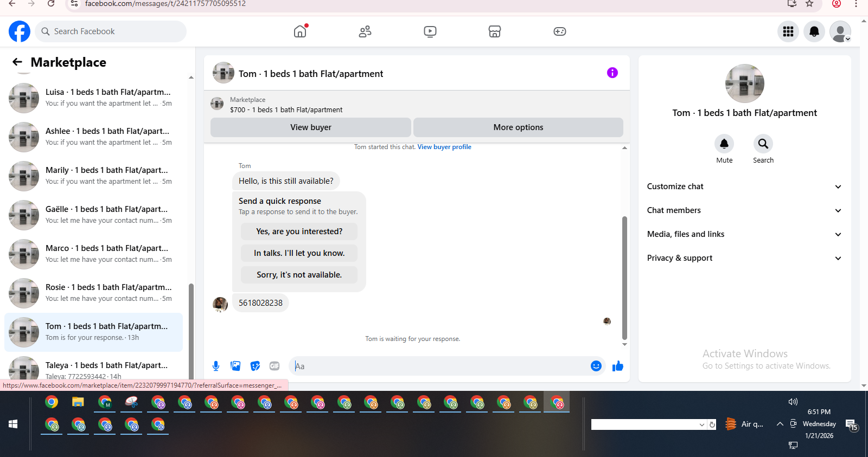This screenshot has height=457, width=868.
Task: Expand Privacy & support section
Action: pos(744,258)
